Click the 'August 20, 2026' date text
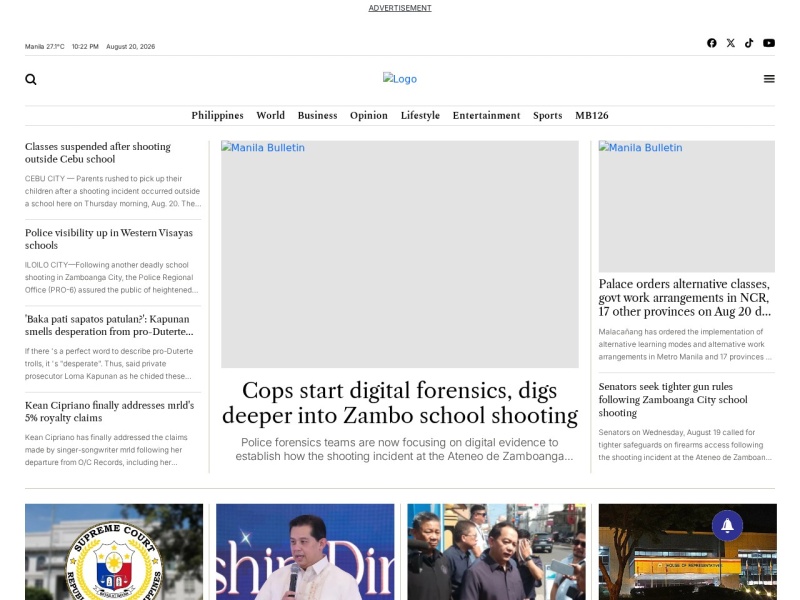This screenshot has height=600, width=800. [x=131, y=46]
